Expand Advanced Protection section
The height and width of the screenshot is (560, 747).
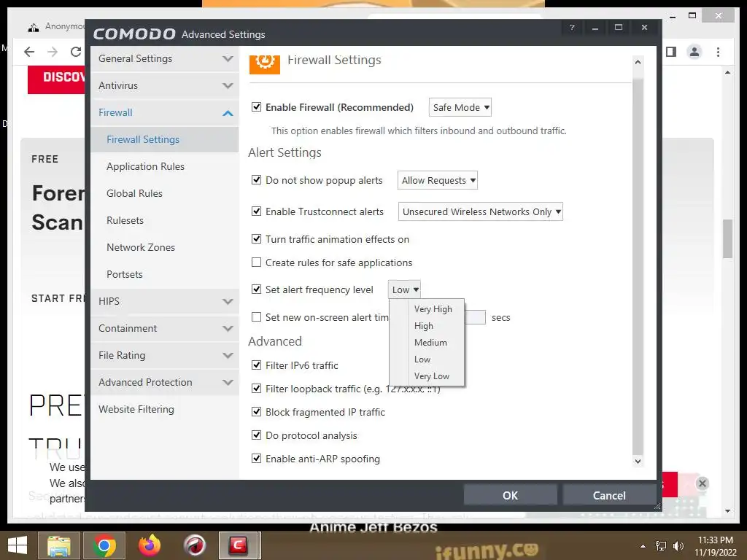[164, 382]
